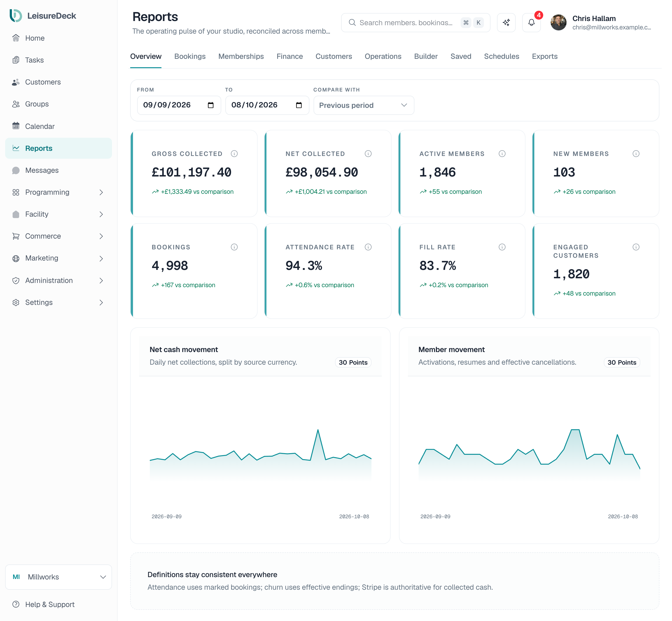Open Messages in sidebar
Image resolution: width=672 pixels, height=621 pixels.
[58, 170]
